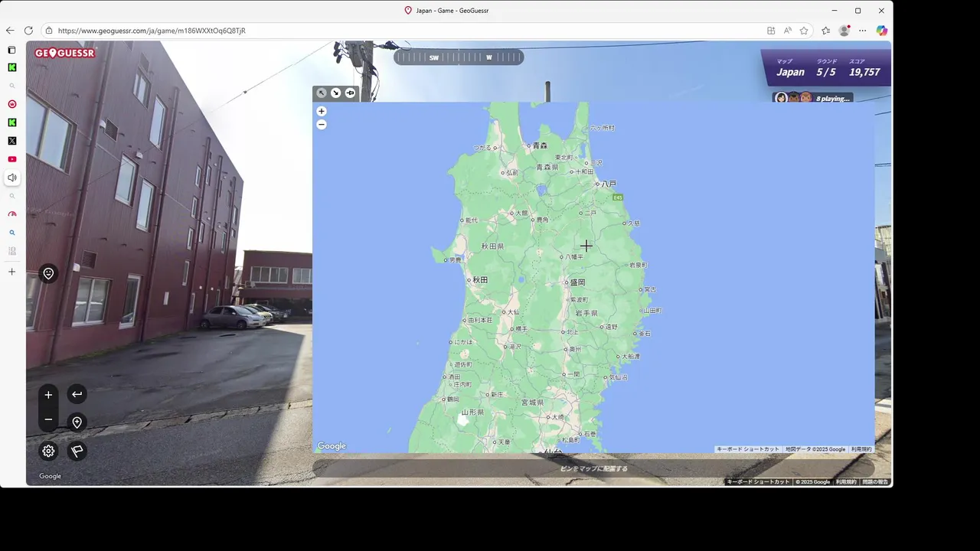Open the browser profile avatar
This screenshot has height=551, width=980.
[x=844, y=31]
